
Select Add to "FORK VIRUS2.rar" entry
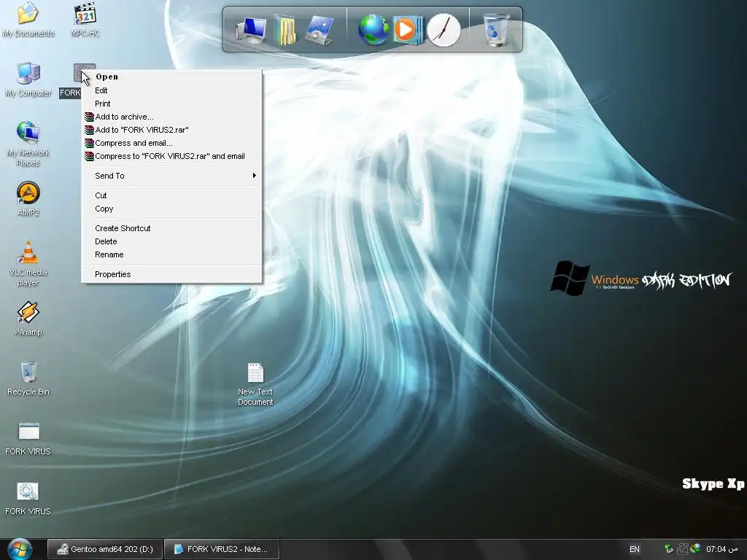coord(171,130)
